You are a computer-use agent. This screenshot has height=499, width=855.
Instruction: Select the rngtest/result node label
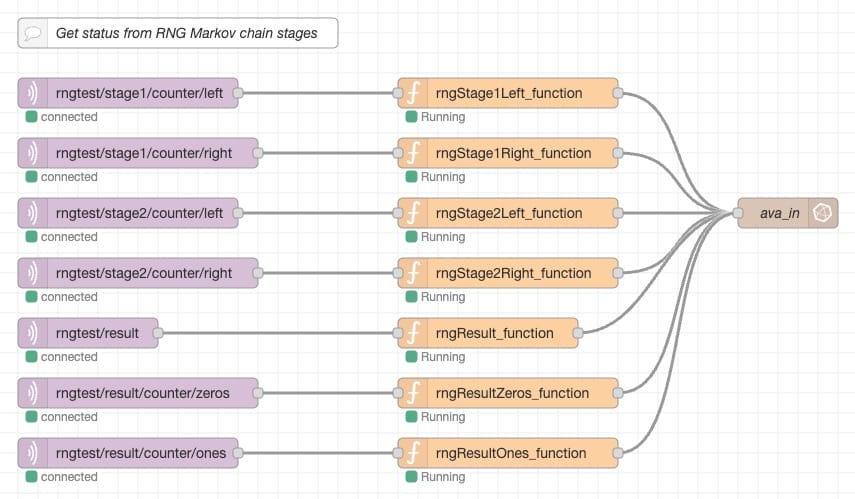pyautogui.click(x=97, y=333)
